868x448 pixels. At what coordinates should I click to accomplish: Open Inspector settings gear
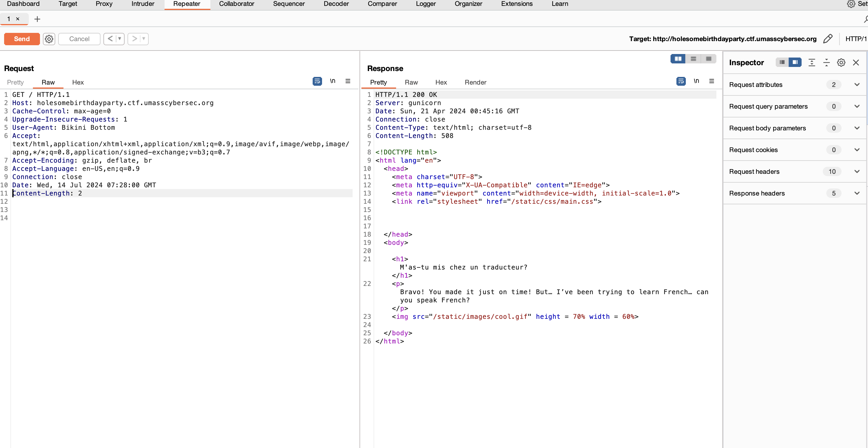click(841, 62)
